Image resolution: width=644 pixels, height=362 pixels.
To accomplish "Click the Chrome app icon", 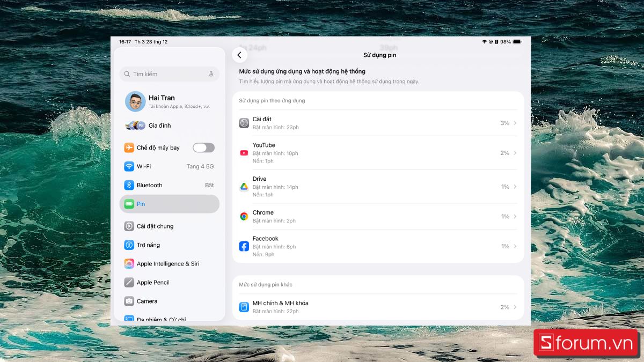I will (x=244, y=216).
